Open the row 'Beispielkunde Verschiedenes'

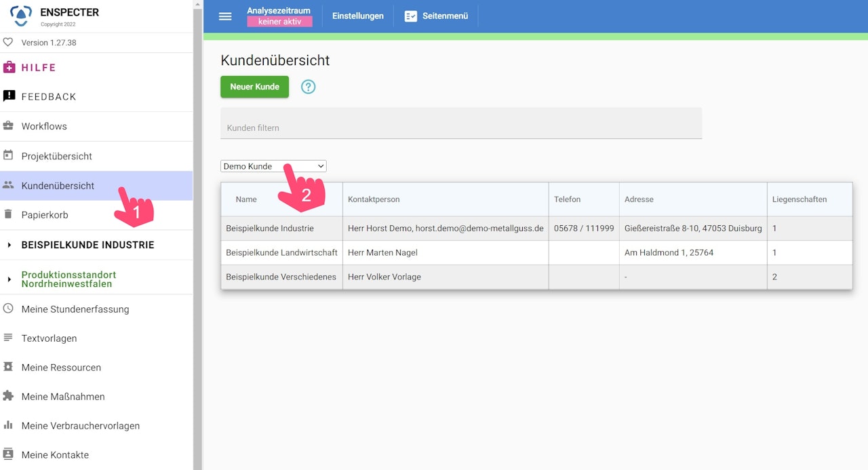pyautogui.click(x=536, y=277)
